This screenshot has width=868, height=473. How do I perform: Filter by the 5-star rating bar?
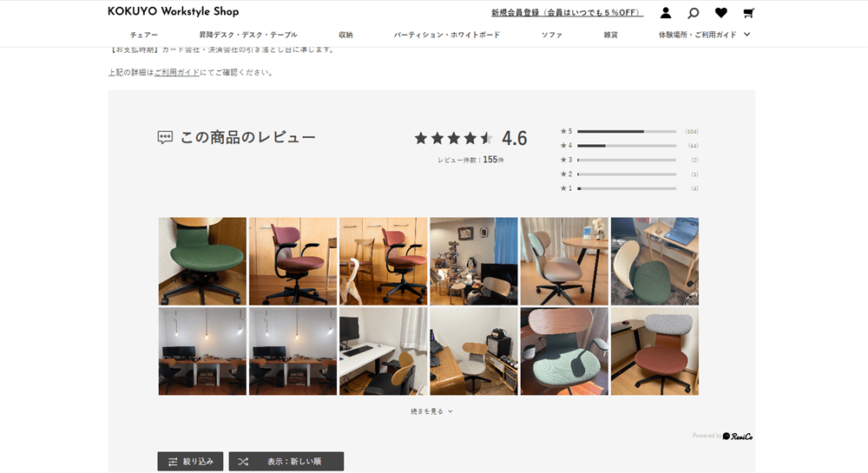click(627, 132)
